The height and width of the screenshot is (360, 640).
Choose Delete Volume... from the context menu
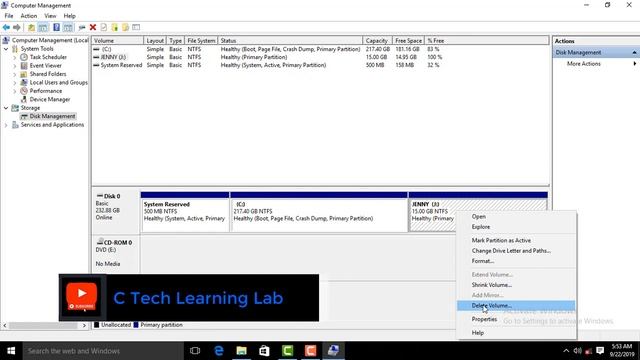516,306
